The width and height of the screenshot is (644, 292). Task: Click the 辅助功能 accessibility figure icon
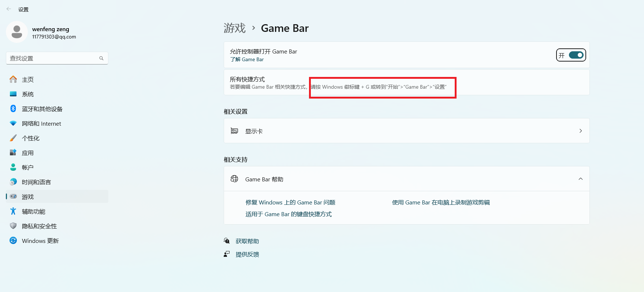13,211
